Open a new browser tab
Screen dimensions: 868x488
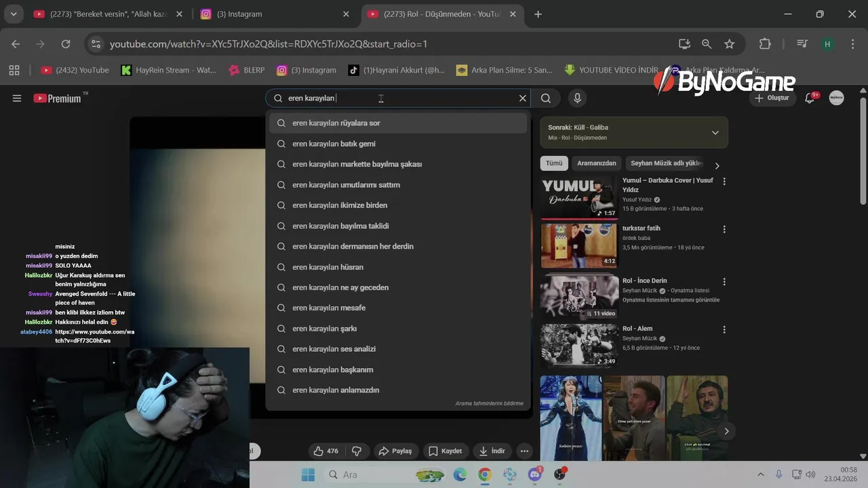538,14
